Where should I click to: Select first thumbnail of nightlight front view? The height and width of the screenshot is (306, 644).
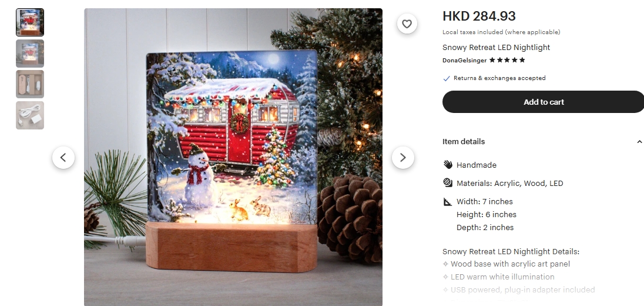[30, 22]
